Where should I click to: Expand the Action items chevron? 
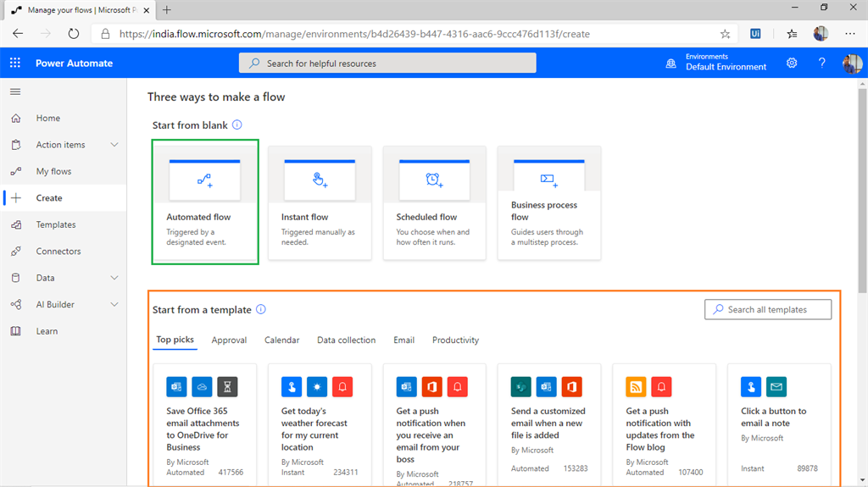pyautogui.click(x=114, y=145)
